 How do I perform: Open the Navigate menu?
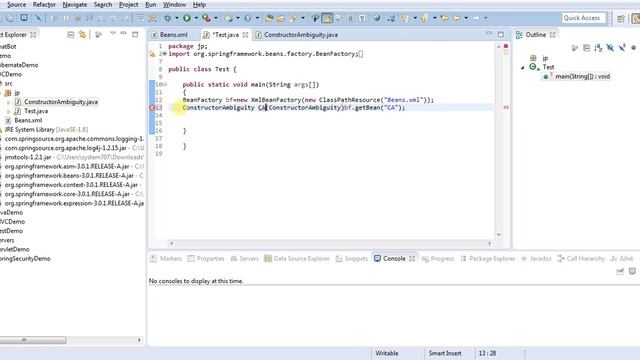[75, 4]
